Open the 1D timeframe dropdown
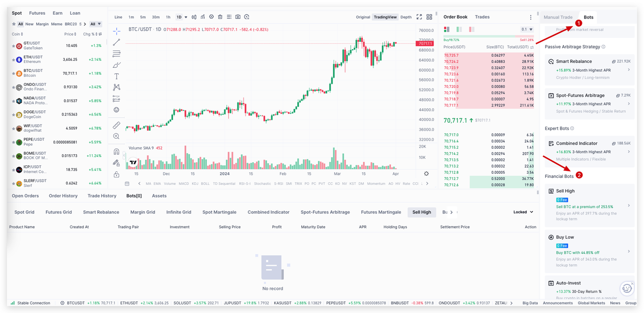This screenshot has height=313, width=644. (x=182, y=17)
